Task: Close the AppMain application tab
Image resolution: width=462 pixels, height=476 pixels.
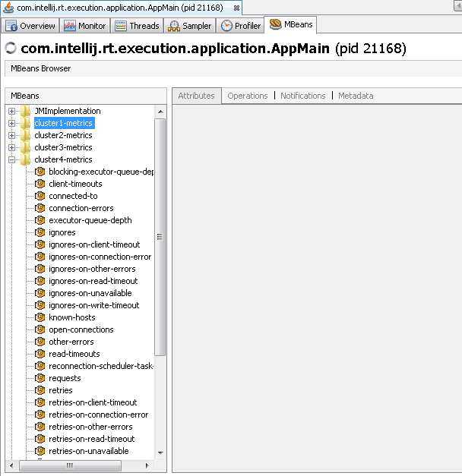Action: pyautogui.click(x=236, y=8)
